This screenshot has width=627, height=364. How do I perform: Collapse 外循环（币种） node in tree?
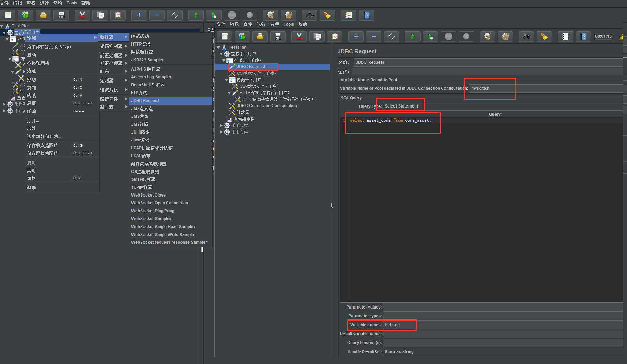tap(224, 60)
